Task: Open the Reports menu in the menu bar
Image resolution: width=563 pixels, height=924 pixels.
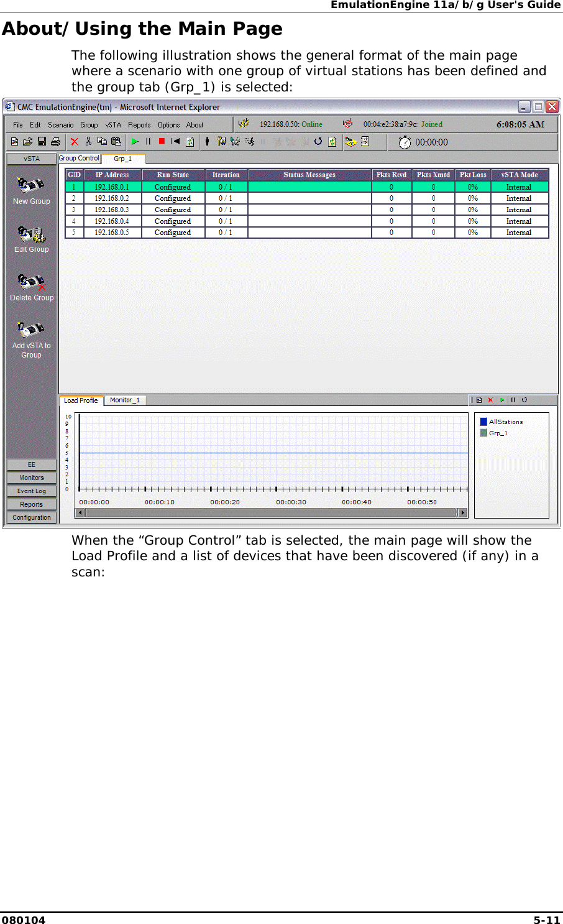Action: [x=140, y=124]
